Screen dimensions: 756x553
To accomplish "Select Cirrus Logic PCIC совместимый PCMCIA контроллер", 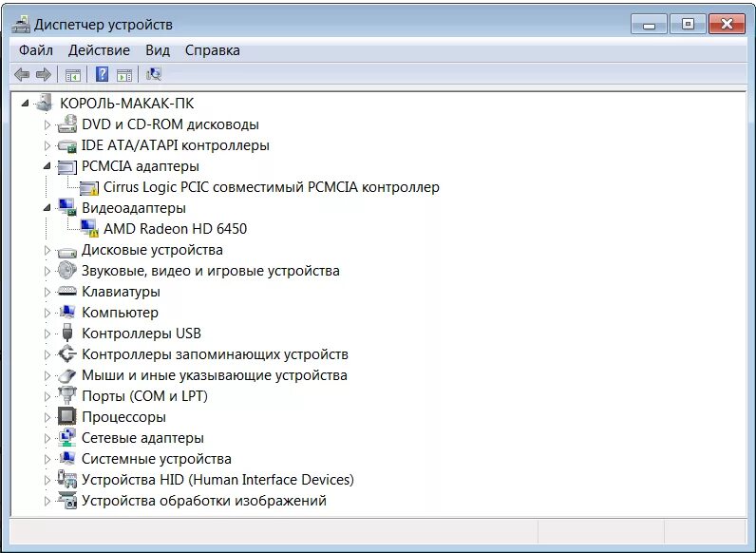I will click(272, 187).
